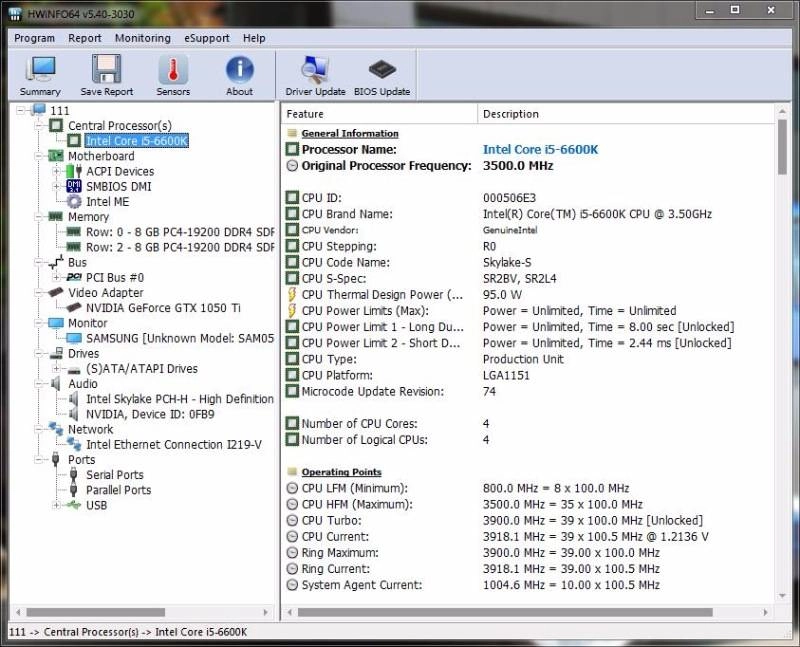
Task: Click the details pane horizontal scrollbar thumb
Action: [x=505, y=612]
